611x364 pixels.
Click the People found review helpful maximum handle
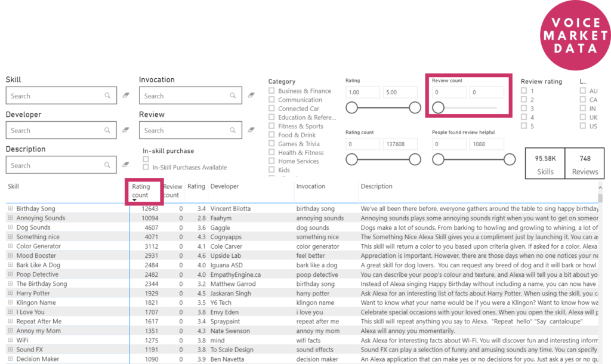pyautogui.click(x=510, y=159)
